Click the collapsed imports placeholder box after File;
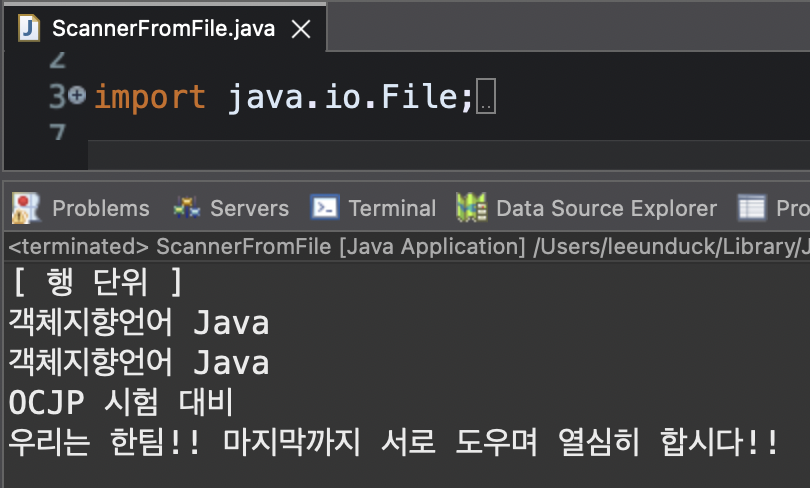 tap(486, 96)
